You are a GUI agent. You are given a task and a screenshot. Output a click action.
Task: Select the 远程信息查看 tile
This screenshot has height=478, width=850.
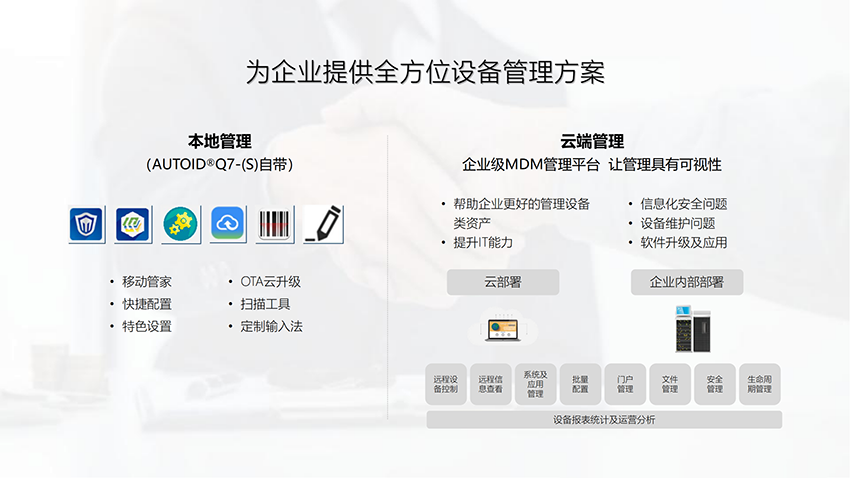490,384
